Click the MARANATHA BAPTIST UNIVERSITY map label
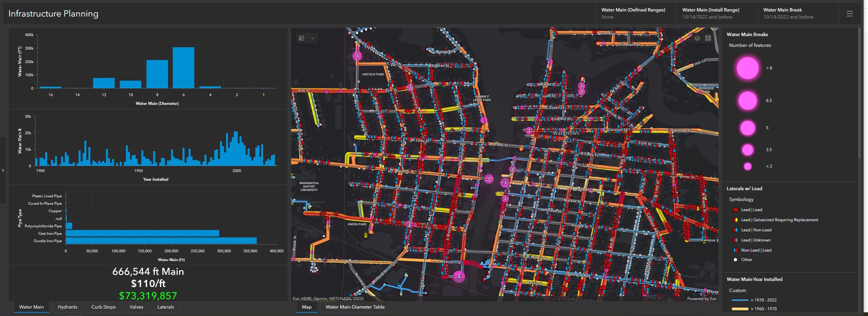 [309, 186]
